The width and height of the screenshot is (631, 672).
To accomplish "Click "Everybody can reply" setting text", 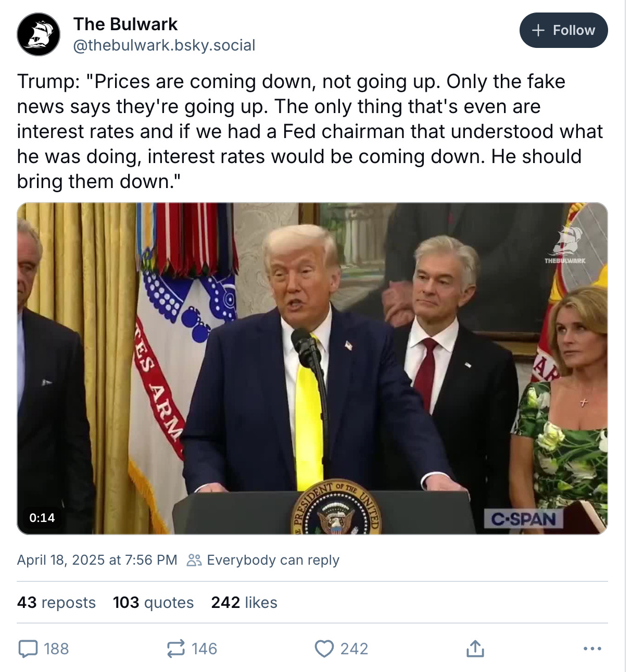I will (x=273, y=560).
